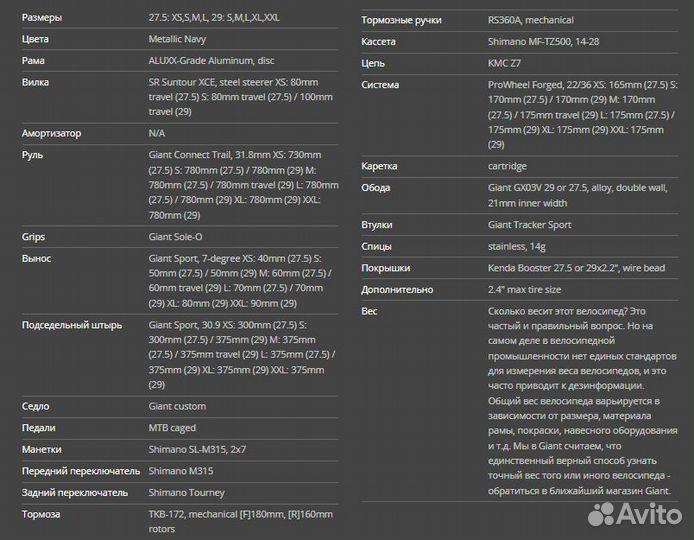
Task: Select the Амортизатор N/A value
Action: tap(157, 133)
